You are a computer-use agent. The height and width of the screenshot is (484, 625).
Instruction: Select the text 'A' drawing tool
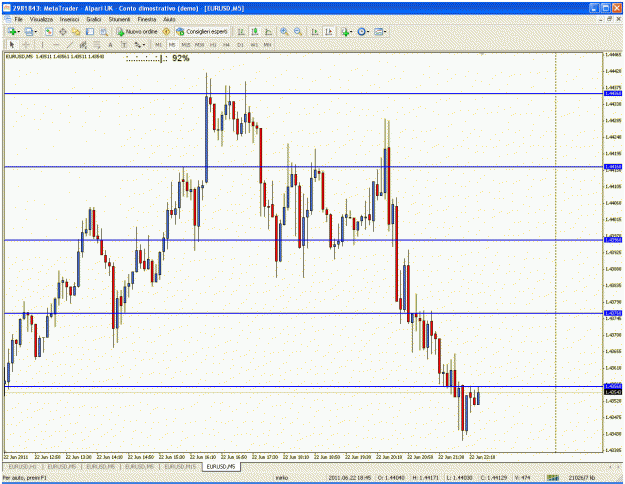110,45
